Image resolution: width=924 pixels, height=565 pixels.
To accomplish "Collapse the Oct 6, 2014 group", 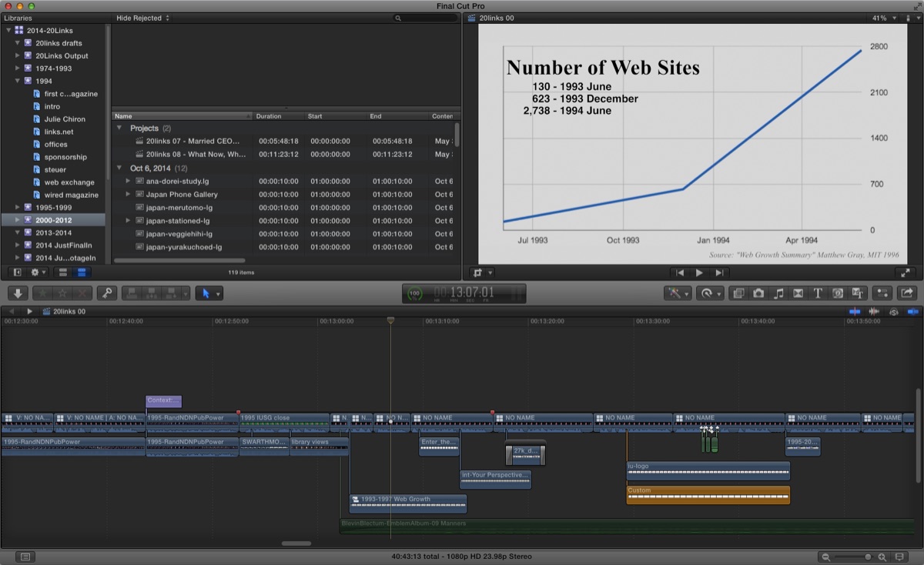I will tap(119, 167).
